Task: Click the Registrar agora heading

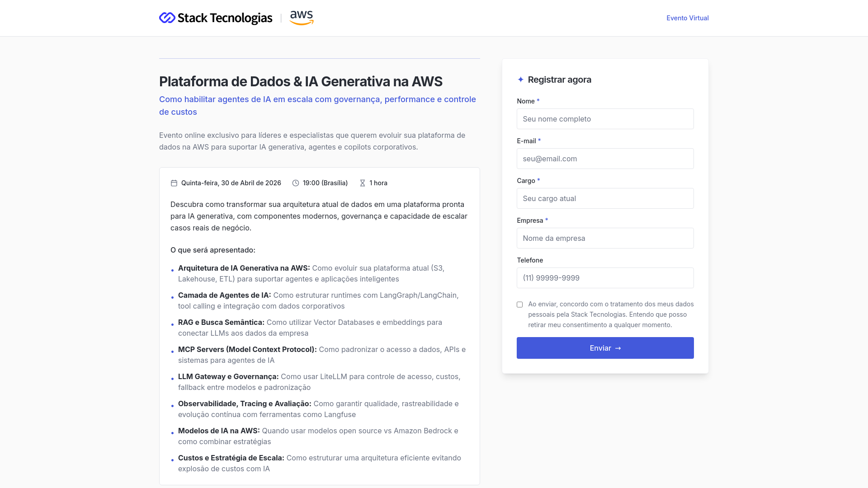Action: pos(560,80)
